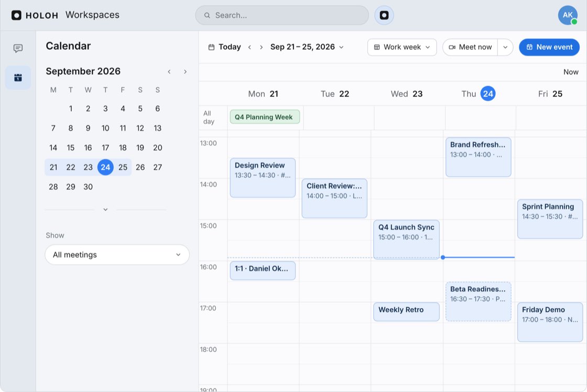Select the Tue 22 column header
This screenshot has width=587, height=392.
click(335, 94)
